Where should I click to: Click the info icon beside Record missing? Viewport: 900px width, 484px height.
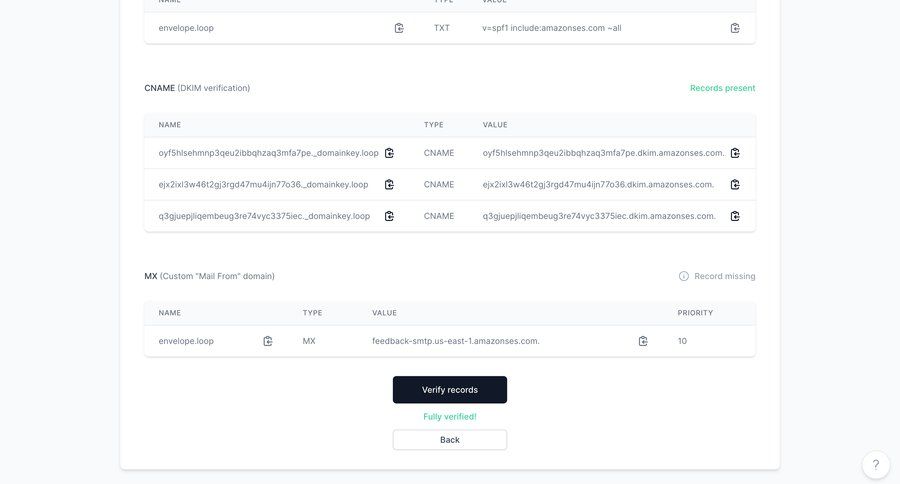pos(684,276)
